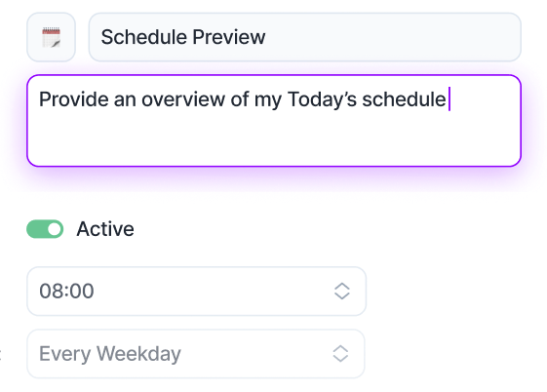Click the chevron icon on Every Weekday selector
547x392 pixels.
[340, 354]
